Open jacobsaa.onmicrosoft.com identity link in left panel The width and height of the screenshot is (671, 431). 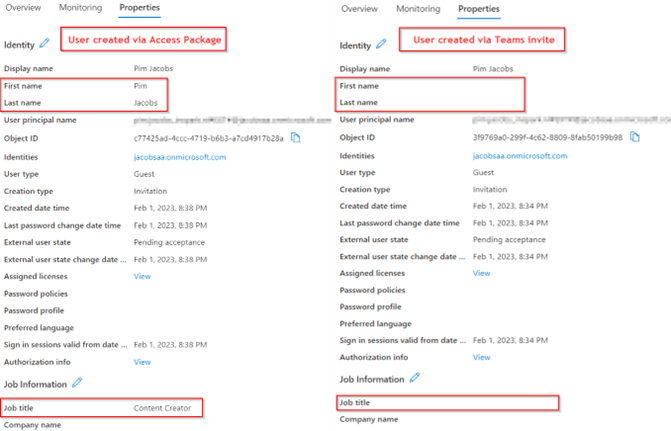pyautogui.click(x=180, y=157)
